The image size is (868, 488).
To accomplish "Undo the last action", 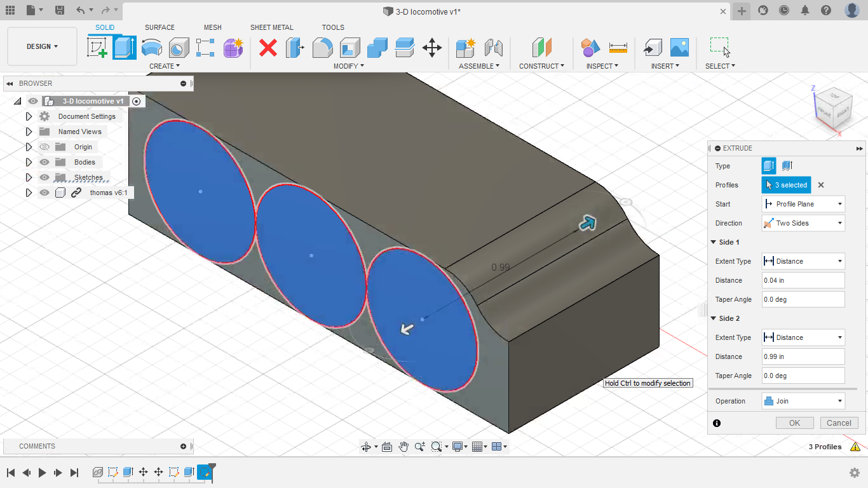I will (80, 10).
